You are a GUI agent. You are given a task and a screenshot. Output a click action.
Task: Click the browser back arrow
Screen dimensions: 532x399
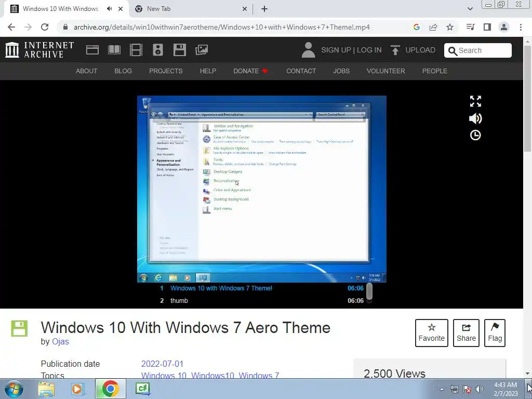point(11,27)
